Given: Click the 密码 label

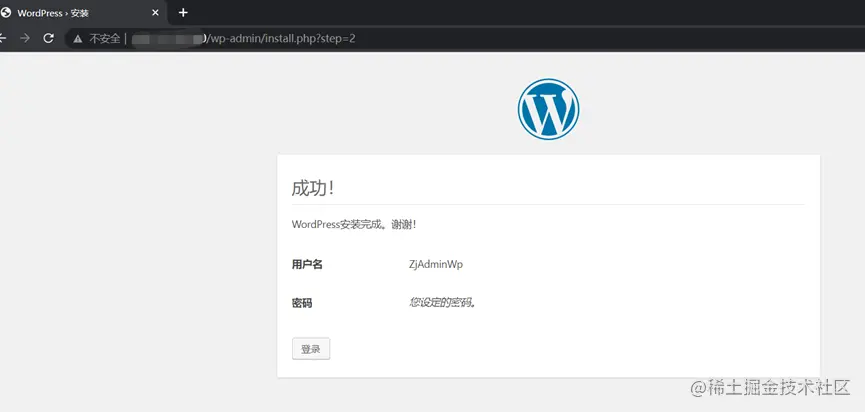Looking at the screenshot, I should coord(302,303).
